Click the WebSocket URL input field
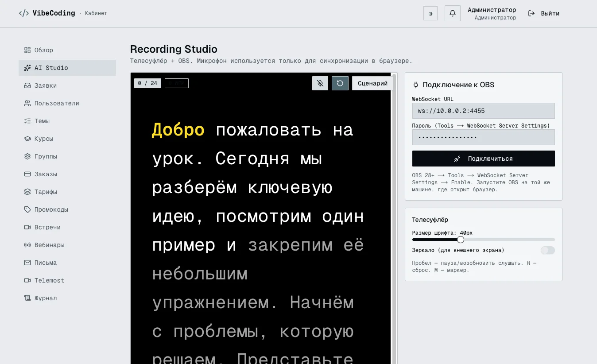 coord(484,111)
